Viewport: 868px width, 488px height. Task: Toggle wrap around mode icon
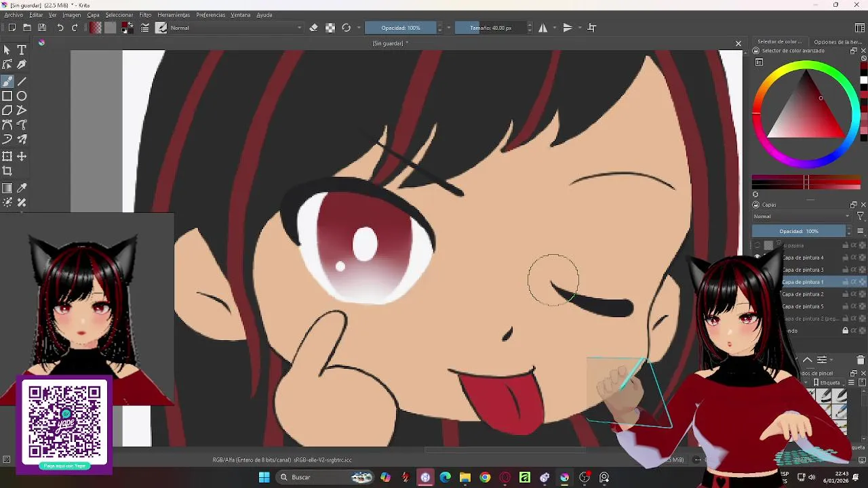pos(592,28)
